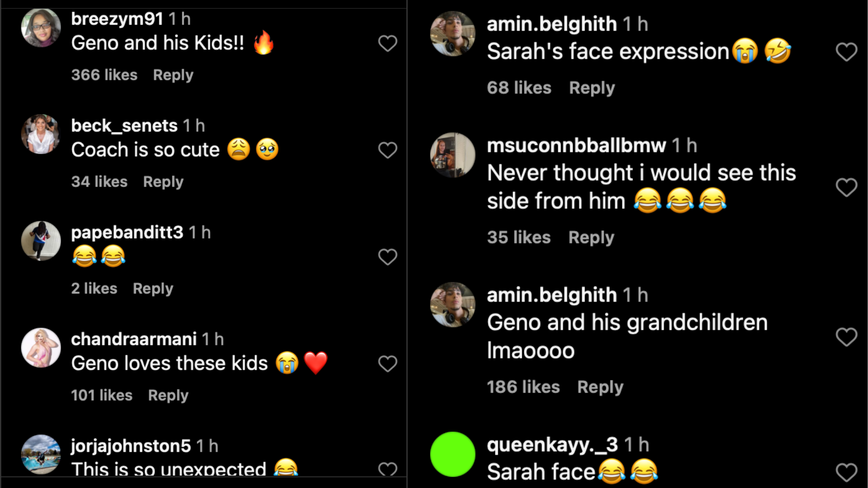
Task: Heart msuconnbballbmw's comment
Action: click(846, 187)
